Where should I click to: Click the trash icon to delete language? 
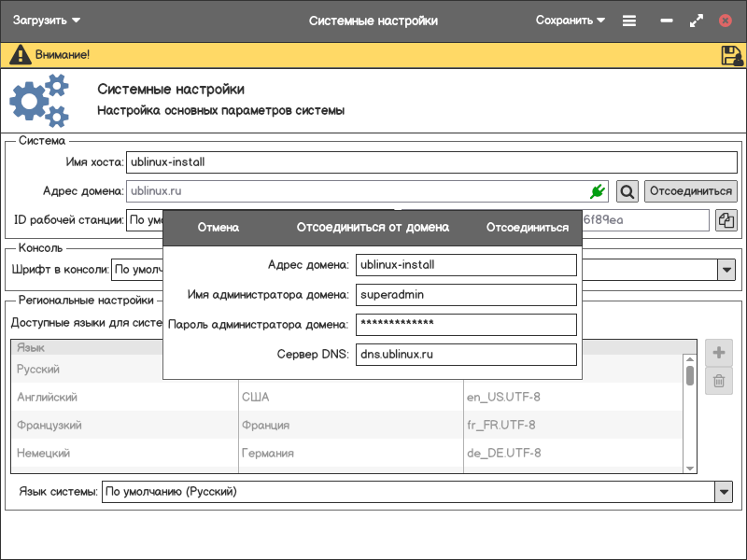coord(719,380)
